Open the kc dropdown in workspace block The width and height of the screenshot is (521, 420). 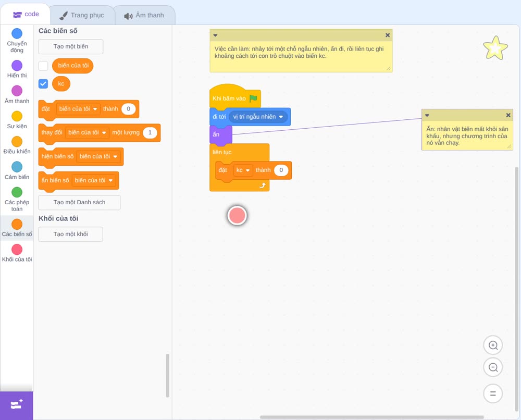pyautogui.click(x=243, y=170)
